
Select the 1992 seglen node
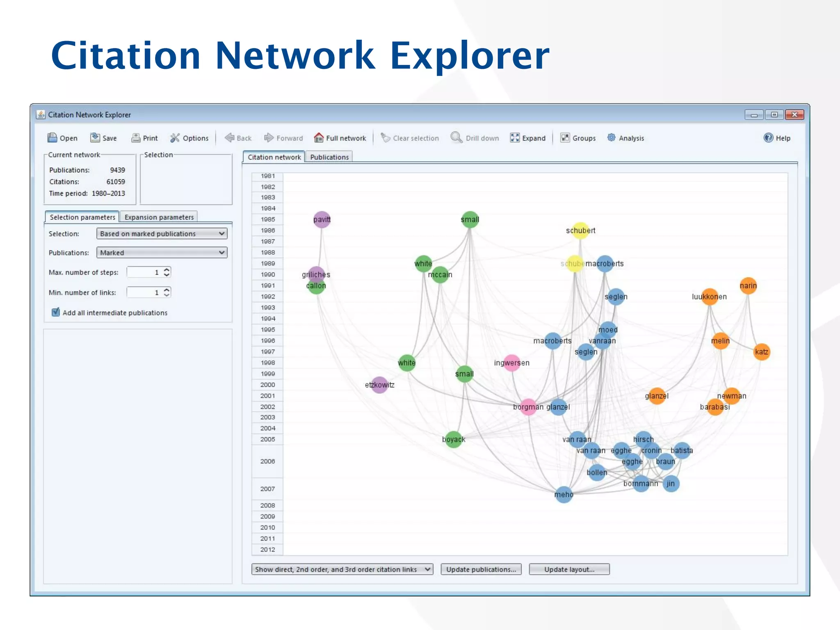(x=616, y=296)
